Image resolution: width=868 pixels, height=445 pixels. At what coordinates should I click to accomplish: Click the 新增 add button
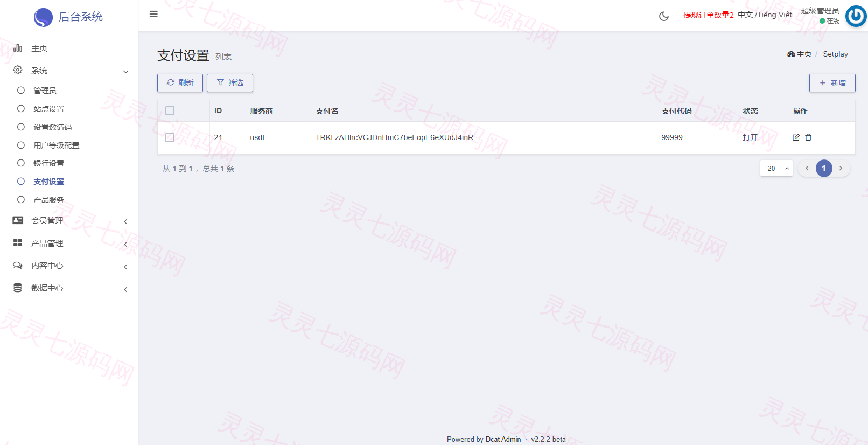tap(832, 83)
